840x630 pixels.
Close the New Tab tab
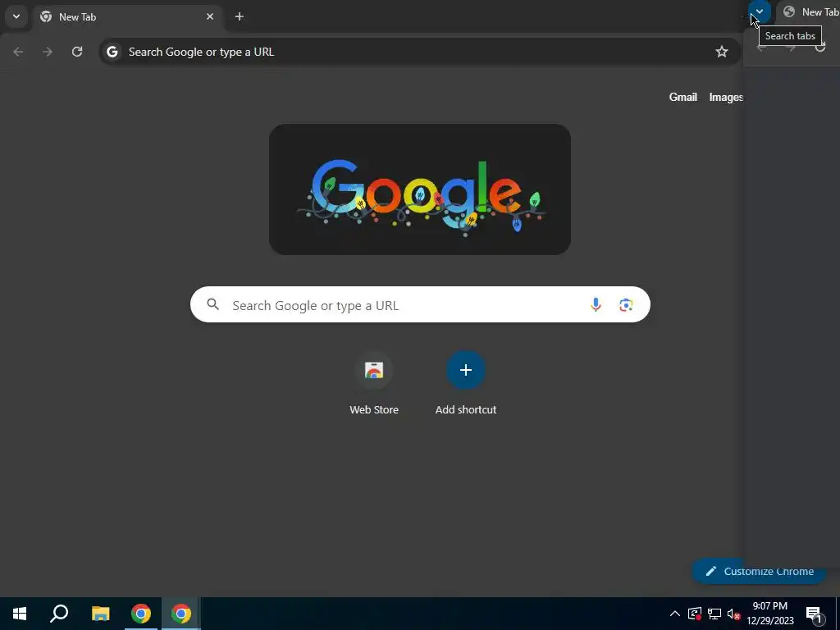click(210, 16)
